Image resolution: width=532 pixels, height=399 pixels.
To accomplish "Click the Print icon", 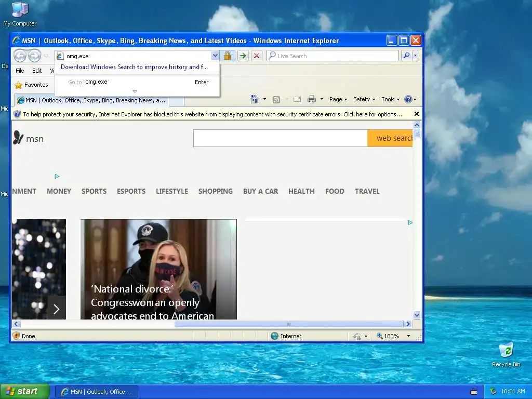I will click(x=312, y=99).
